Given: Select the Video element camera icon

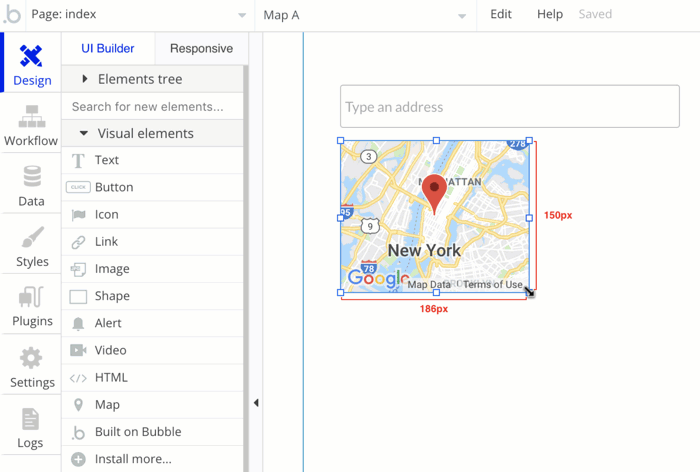Looking at the screenshot, I should click(x=78, y=351).
